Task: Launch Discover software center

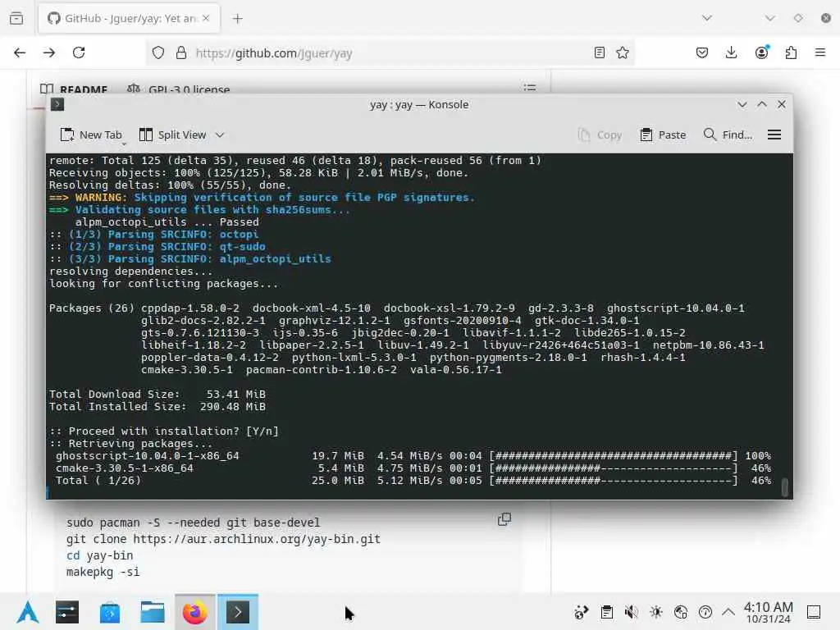Action: (x=110, y=612)
